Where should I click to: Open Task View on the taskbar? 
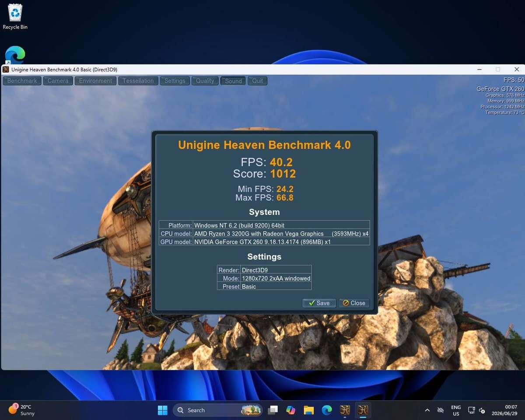click(273, 410)
